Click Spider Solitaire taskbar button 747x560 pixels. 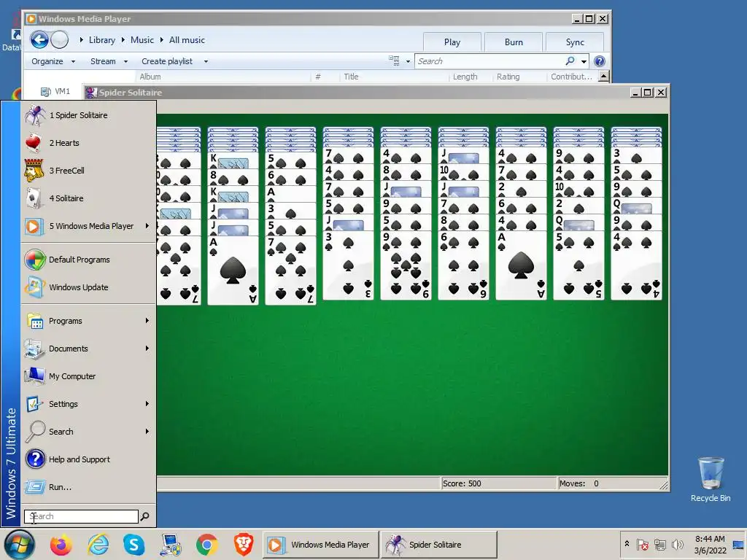(438, 544)
